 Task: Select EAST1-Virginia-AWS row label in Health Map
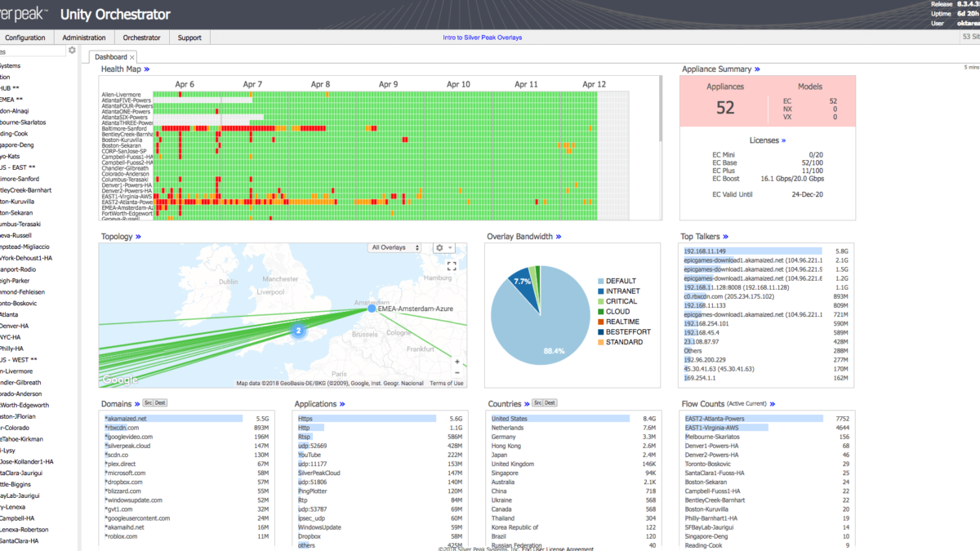tap(127, 197)
